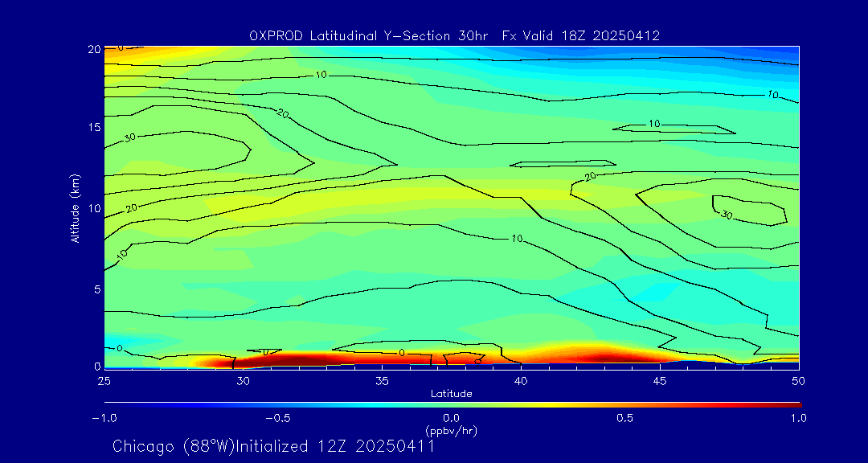This screenshot has height=463, width=868.
Task: Click the latitude tick label 45
Action: pos(660,381)
